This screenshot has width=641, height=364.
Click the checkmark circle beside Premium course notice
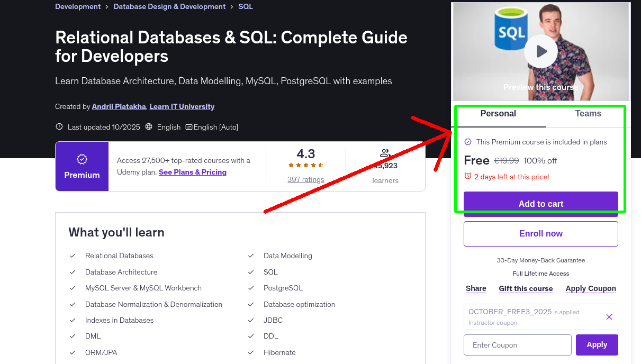pos(468,142)
